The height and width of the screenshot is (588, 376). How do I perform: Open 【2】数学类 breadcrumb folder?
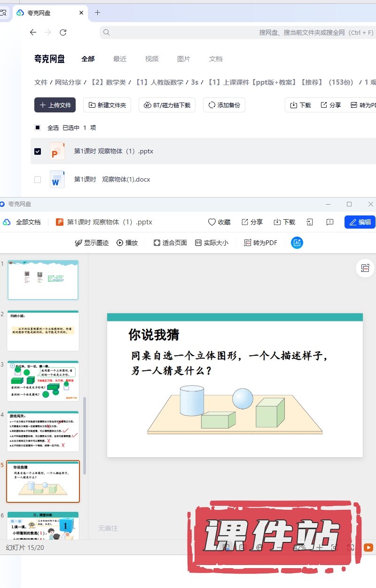(109, 82)
